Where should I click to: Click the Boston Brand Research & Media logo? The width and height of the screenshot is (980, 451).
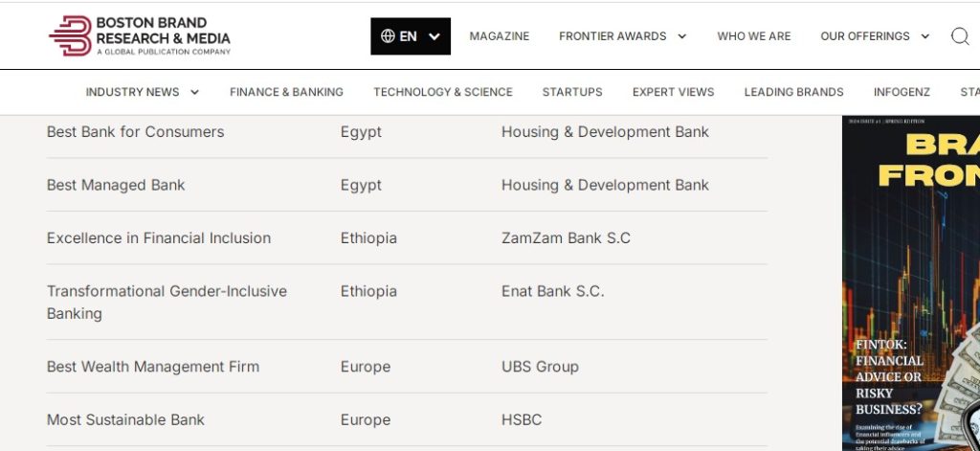tap(140, 35)
